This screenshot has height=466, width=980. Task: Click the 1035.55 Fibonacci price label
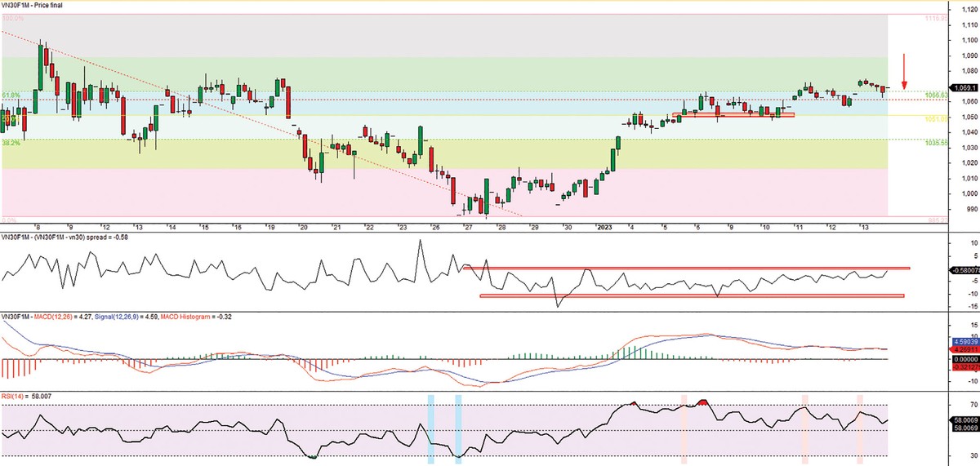pos(936,142)
